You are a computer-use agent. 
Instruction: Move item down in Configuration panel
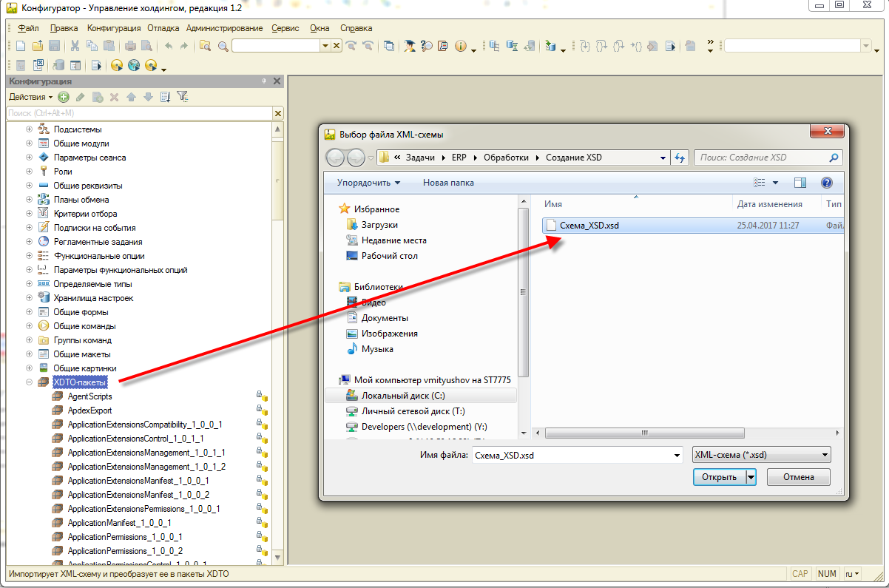pos(148,97)
